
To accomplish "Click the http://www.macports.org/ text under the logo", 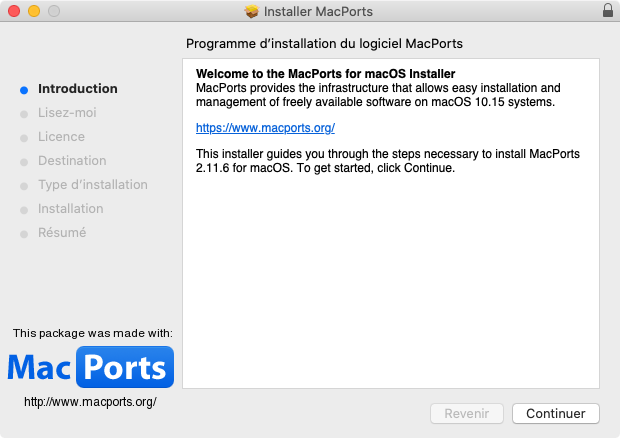I will coord(90,402).
